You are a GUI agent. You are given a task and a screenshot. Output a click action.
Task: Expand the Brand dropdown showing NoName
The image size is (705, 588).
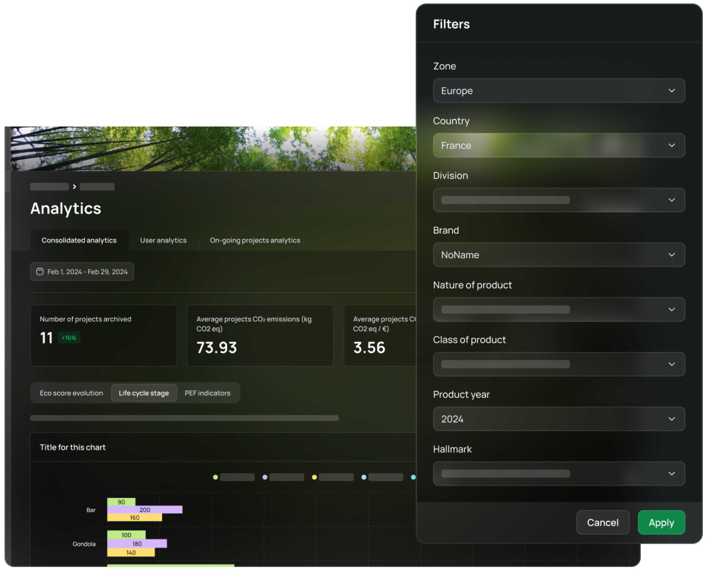tap(559, 255)
